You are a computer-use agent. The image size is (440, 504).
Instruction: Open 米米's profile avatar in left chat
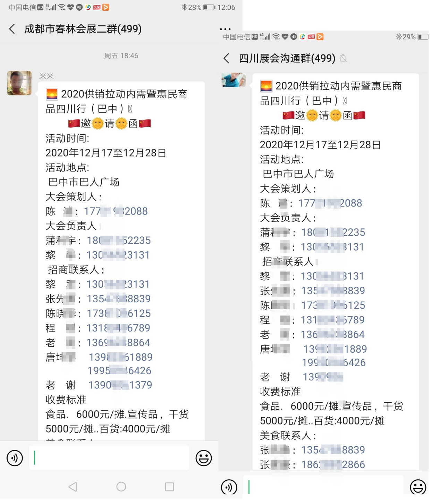[19, 83]
